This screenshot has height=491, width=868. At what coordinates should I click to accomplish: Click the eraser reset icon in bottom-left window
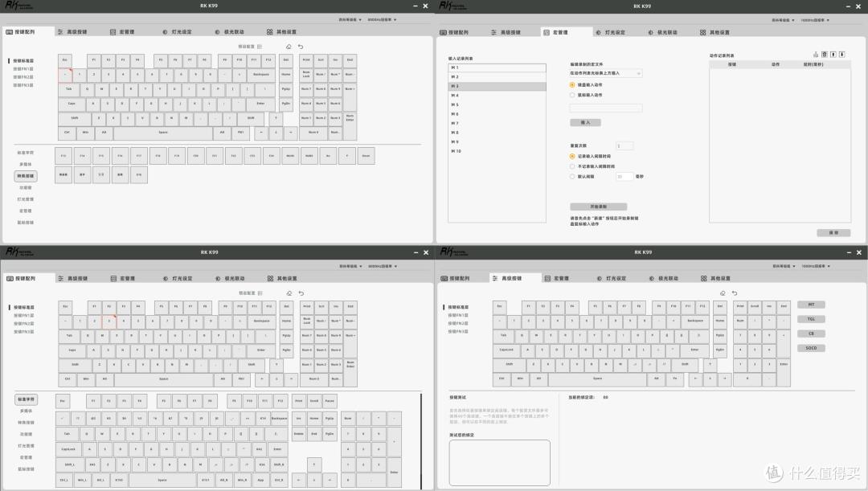[x=289, y=293]
